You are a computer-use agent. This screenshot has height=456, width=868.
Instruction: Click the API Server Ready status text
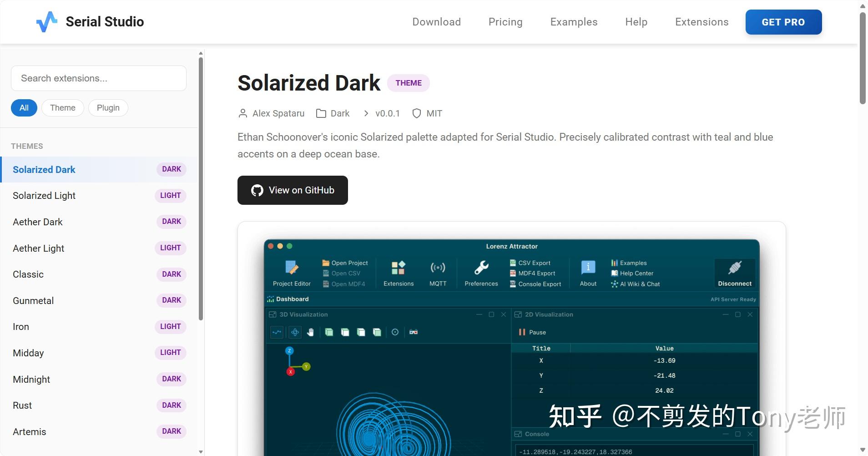(x=733, y=299)
